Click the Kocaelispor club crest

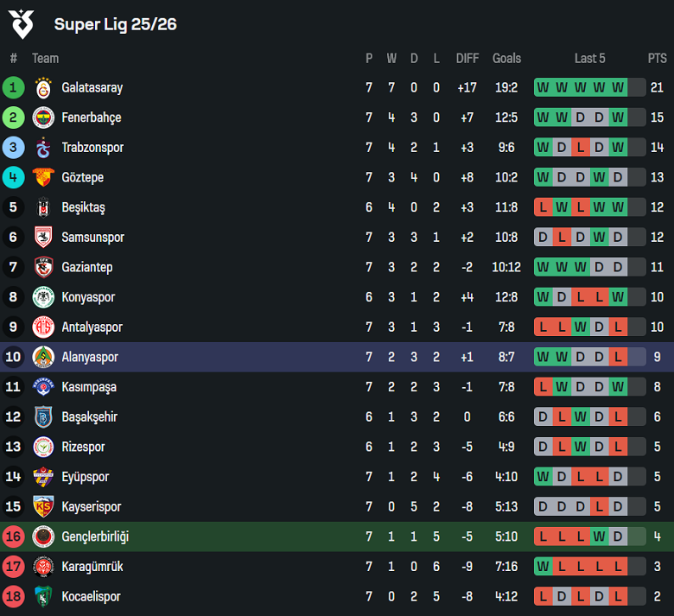pyautogui.click(x=43, y=596)
